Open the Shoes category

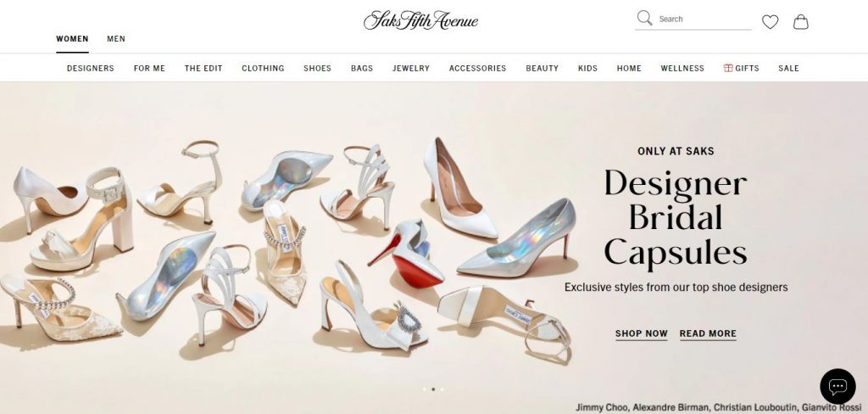[x=317, y=68]
